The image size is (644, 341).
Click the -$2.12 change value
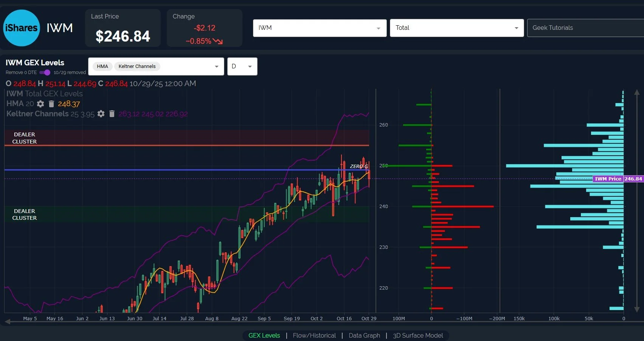coord(205,28)
